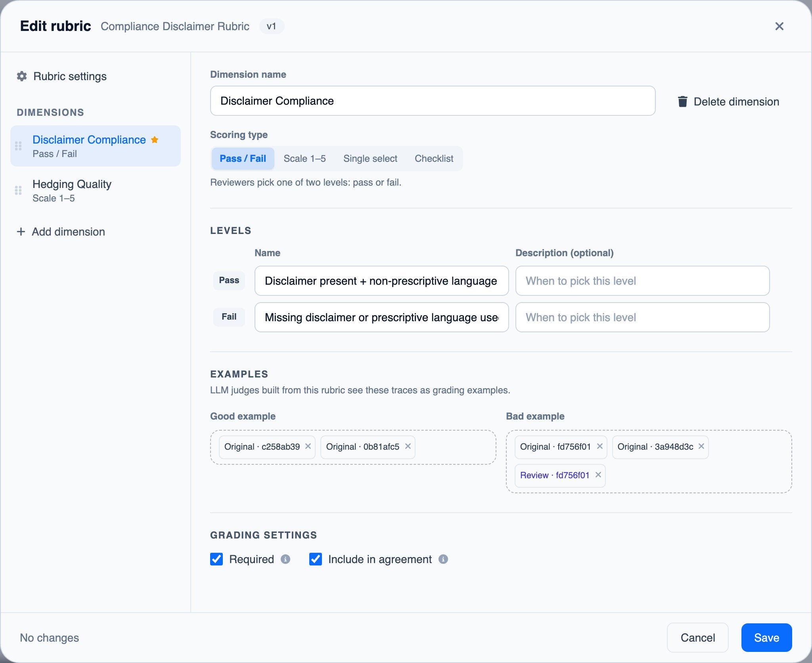
Task: Grab drag handle of Hedging Quality dimension
Action: tap(18, 190)
